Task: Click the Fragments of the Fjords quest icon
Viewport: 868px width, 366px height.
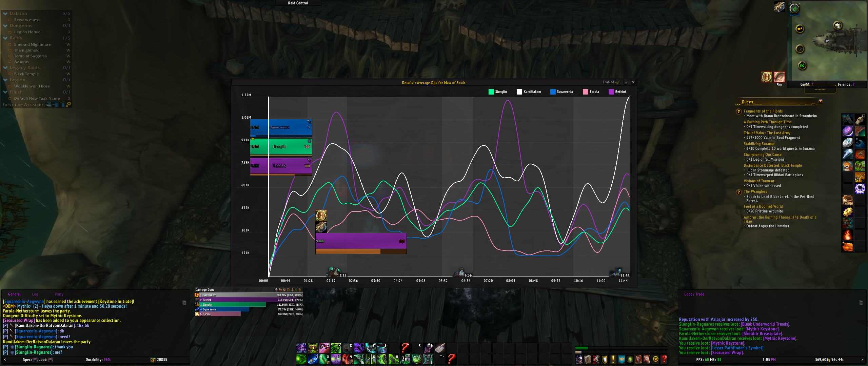Action: [x=738, y=111]
